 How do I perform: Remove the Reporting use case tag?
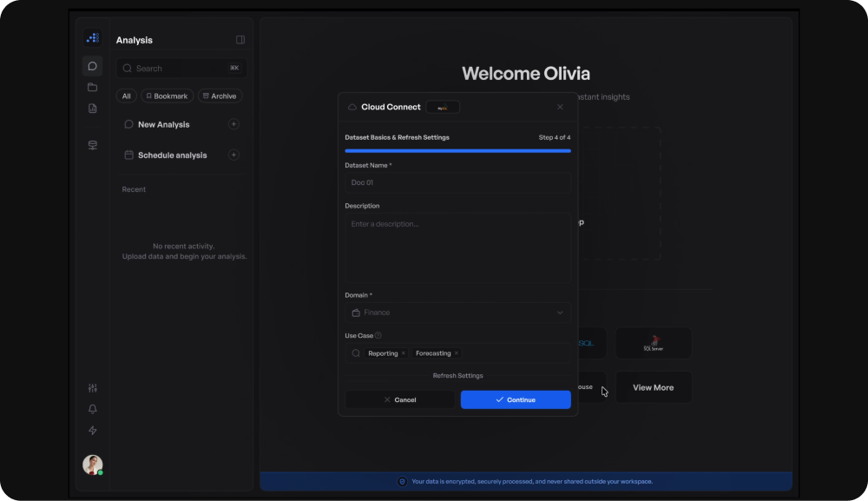[x=403, y=353]
